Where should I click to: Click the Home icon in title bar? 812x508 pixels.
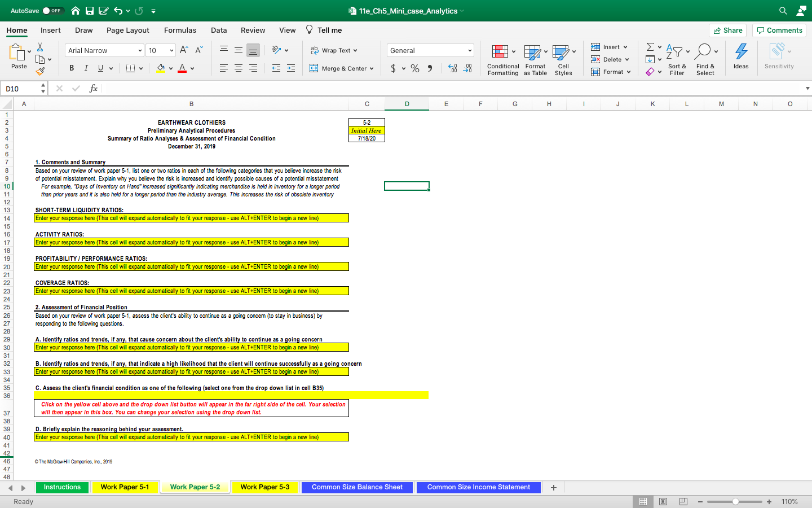pyautogui.click(x=76, y=11)
